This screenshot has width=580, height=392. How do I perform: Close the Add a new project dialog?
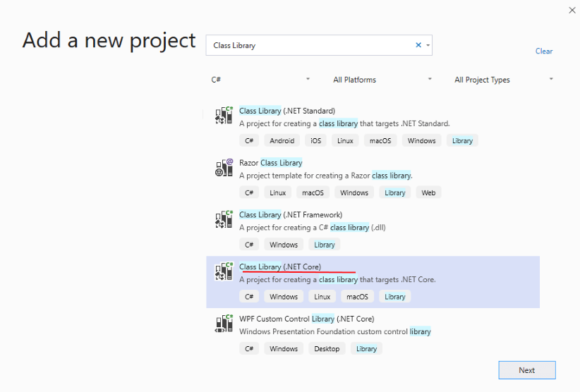coord(572,11)
